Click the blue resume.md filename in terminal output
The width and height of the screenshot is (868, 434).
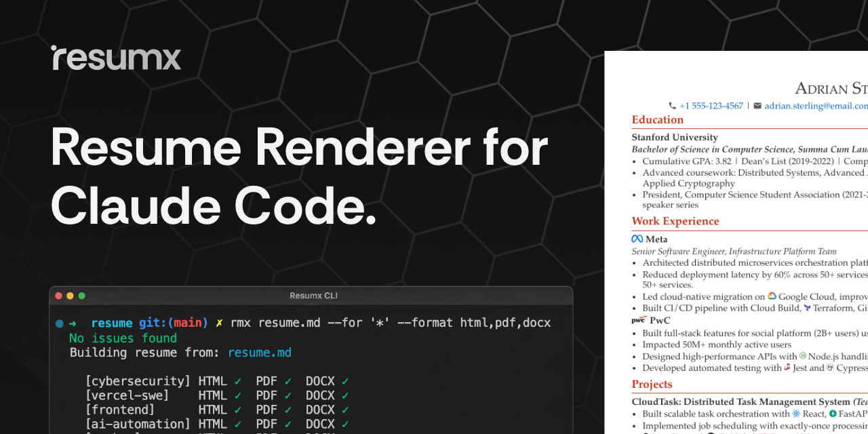coord(259,353)
